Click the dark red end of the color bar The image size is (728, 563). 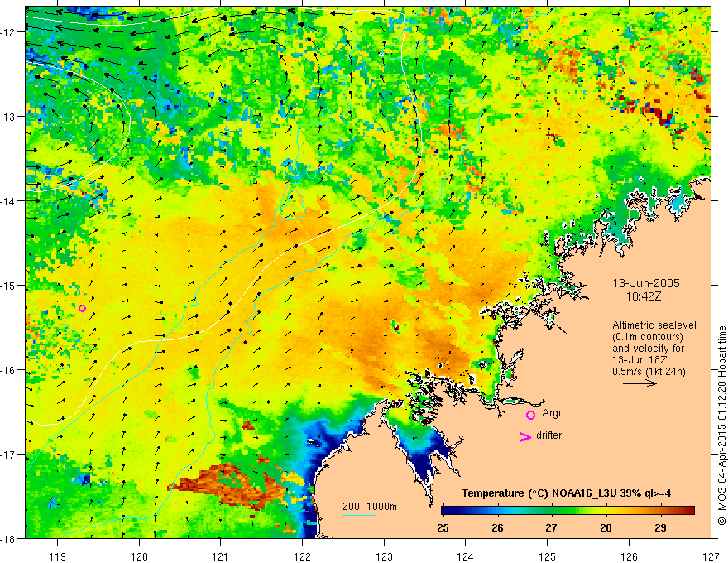point(689,511)
